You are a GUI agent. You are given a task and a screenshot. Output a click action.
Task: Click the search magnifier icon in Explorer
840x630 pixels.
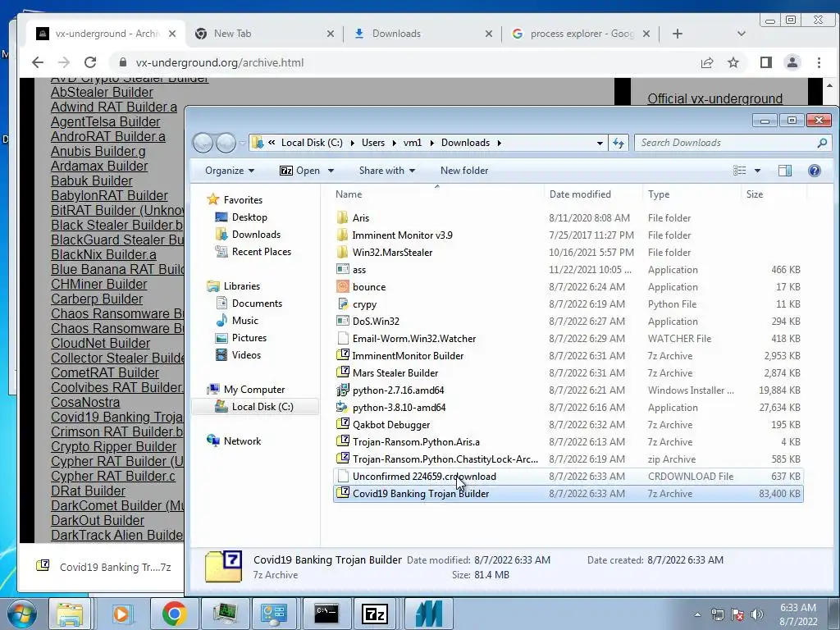click(x=822, y=143)
